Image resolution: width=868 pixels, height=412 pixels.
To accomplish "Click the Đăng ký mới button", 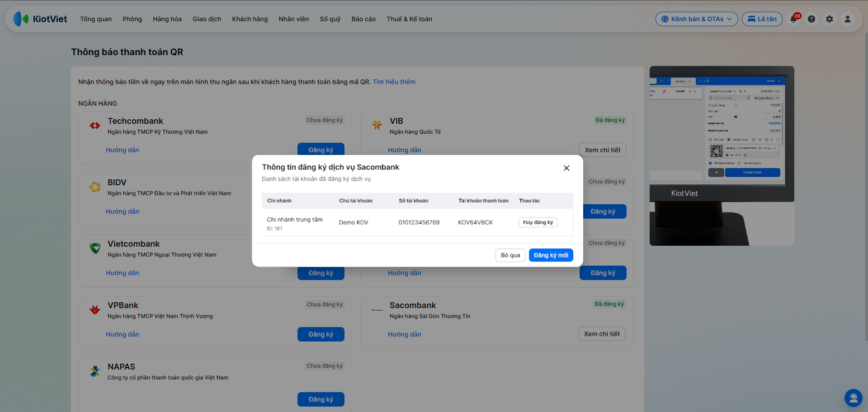I will click(551, 255).
